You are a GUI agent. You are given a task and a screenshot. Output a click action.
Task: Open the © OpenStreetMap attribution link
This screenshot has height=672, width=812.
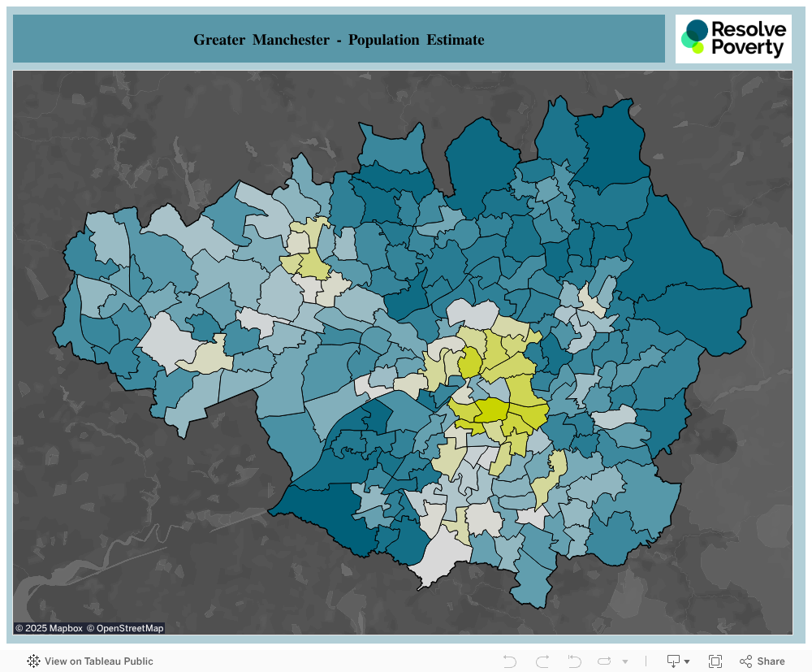125,628
